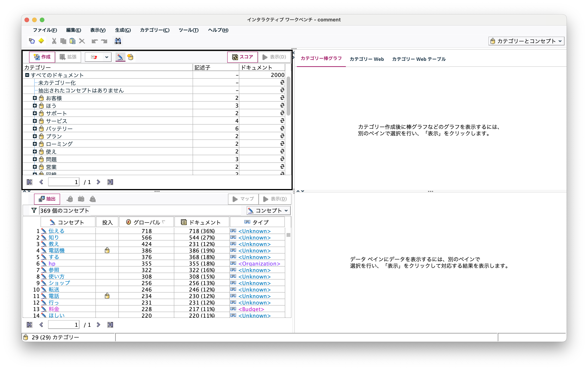
Task: Click the page number input field showing 1
Action: 64,182
